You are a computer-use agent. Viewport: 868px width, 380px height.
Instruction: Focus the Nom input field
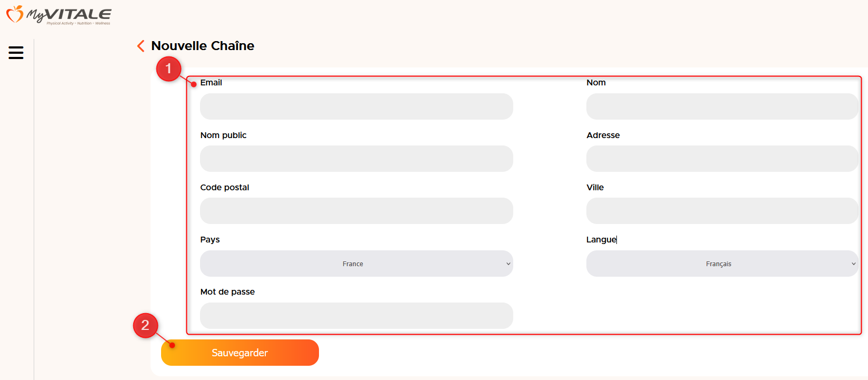point(722,106)
